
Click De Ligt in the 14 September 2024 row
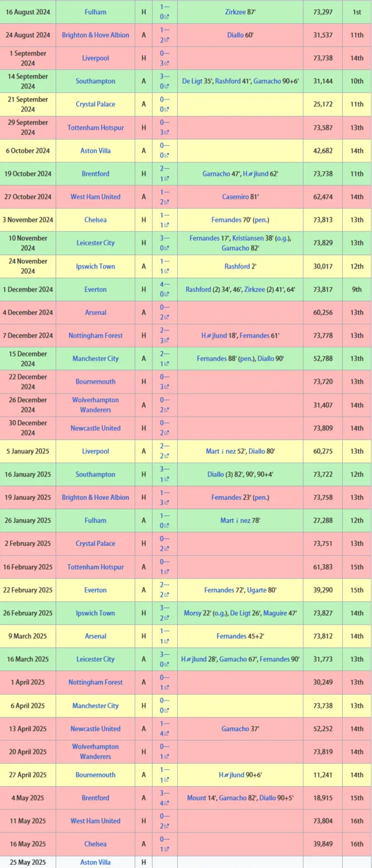pyautogui.click(x=192, y=81)
